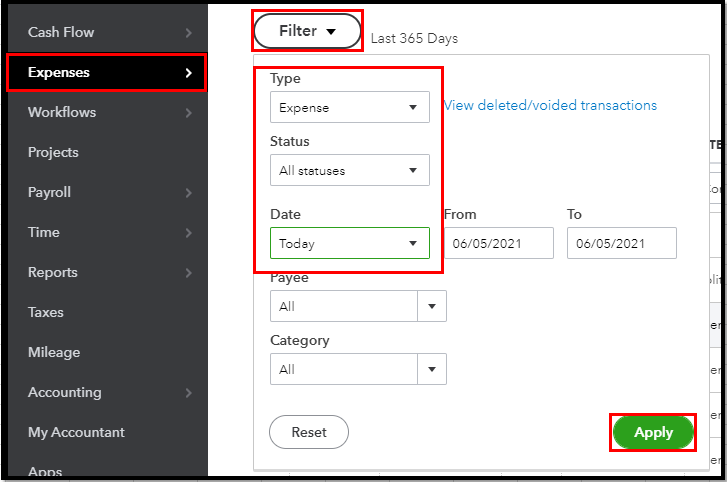This screenshot has width=727, height=482.
Task: Expand the Accounting submenu chevron
Action: [188, 393]
